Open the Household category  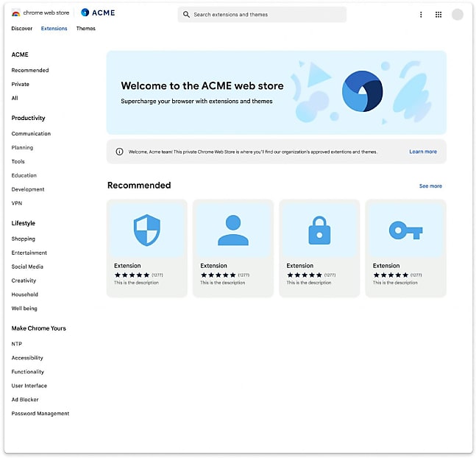click(x=25, y=295)
